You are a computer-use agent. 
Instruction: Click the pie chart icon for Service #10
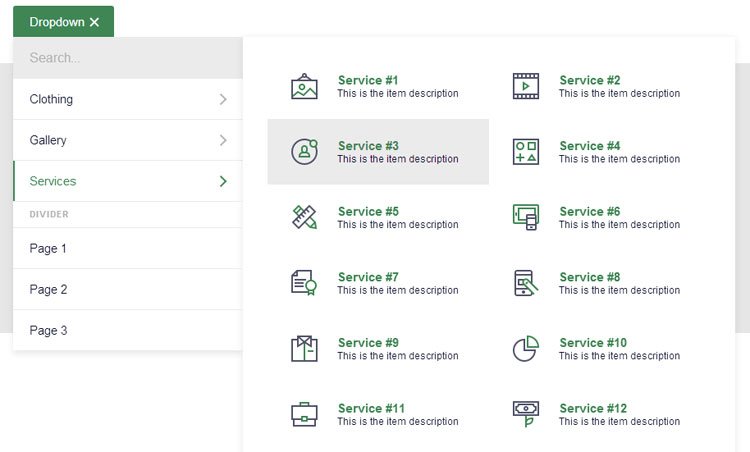pyautogui.click(x=526, y=348)
